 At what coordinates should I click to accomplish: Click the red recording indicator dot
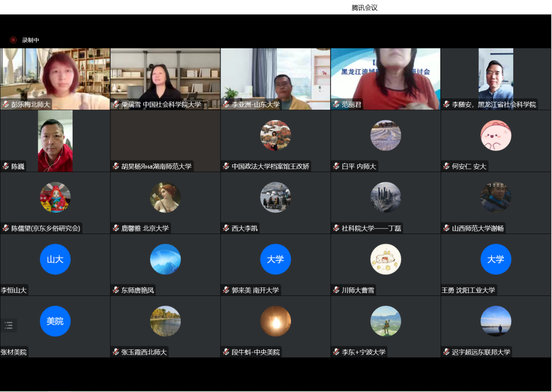point(13,40)
